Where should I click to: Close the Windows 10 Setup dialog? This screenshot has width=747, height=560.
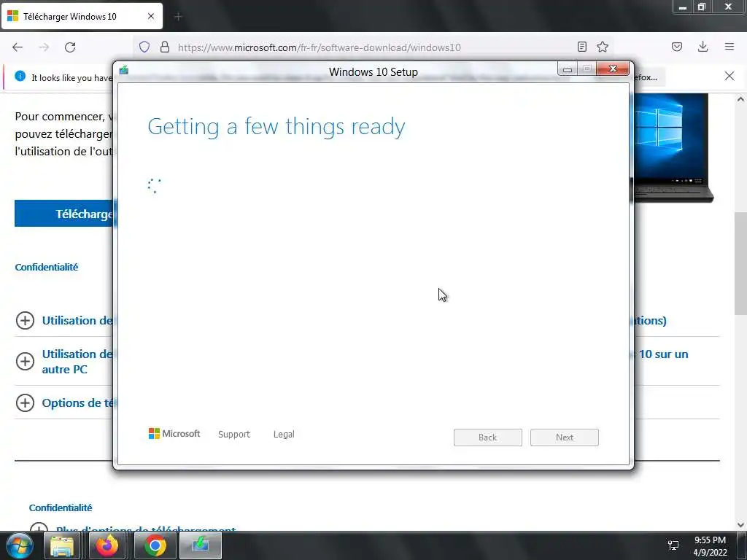613,69
